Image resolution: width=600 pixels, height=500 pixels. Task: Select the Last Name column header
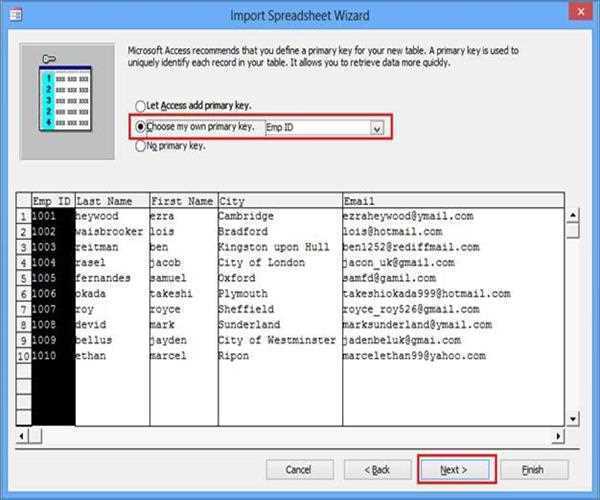pyautogui.click(x=111, y=201)
